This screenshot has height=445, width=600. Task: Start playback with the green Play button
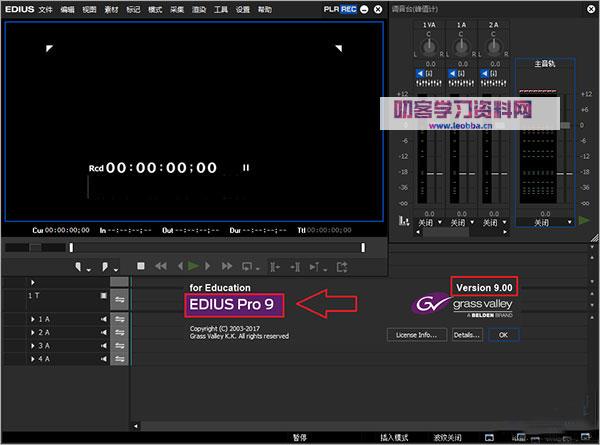point(193,266)
